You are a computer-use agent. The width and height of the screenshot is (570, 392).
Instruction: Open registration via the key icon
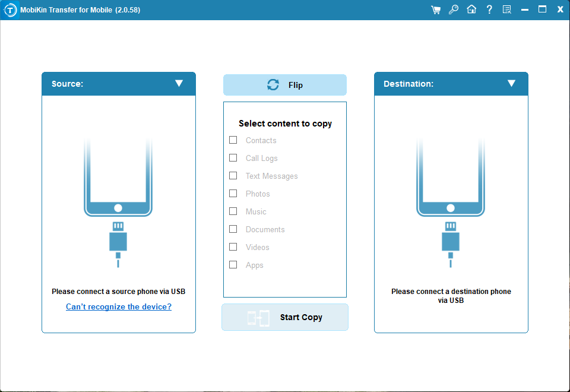pyautogui.click(x=454, y=10)
